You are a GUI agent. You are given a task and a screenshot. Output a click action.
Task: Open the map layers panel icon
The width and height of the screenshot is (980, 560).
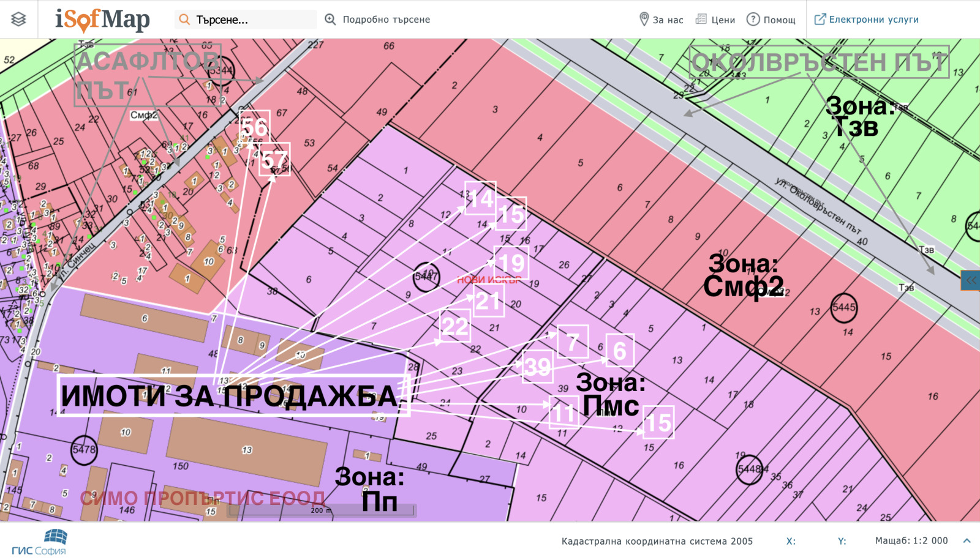18,20
